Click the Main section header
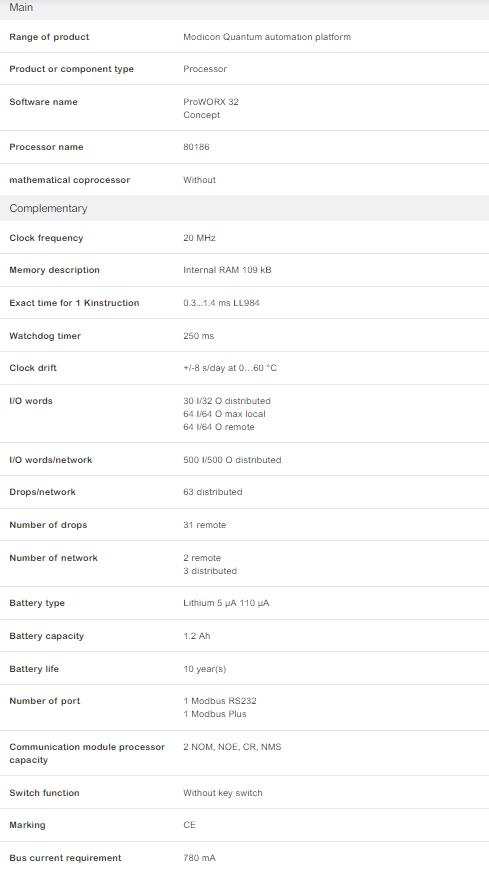489x870 pixels. pyautogui.click(x=244, y=8)
